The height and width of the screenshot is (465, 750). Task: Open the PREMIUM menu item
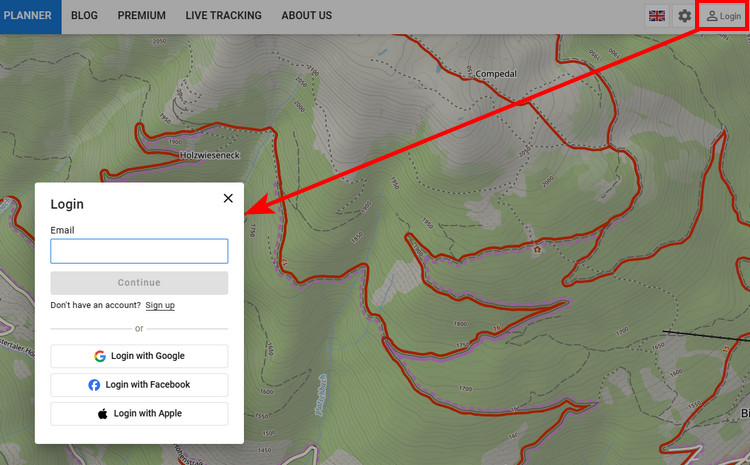coord(141,16)
